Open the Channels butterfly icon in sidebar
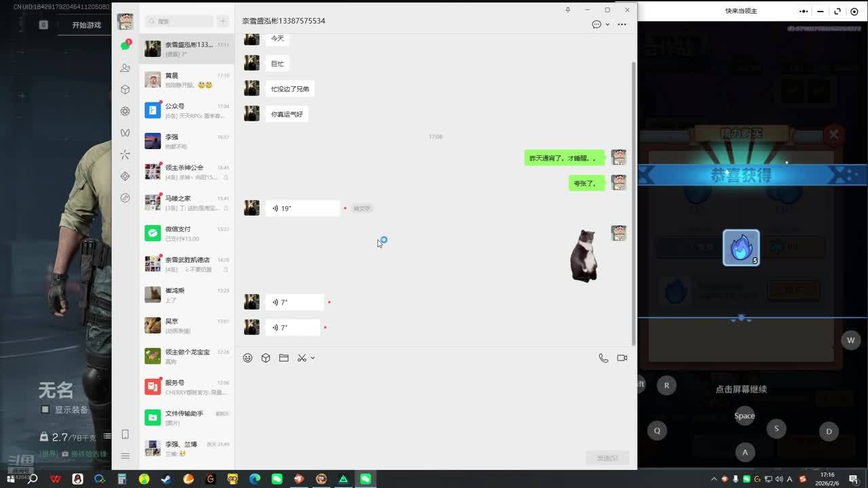This screenshot has height=488, width=868. click(125, 133)
